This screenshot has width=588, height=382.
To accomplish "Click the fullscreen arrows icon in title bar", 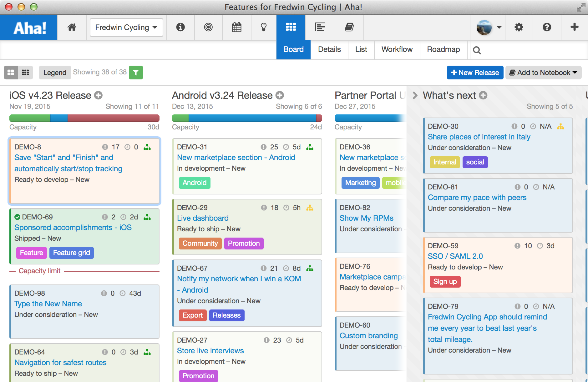I will 581,7.
